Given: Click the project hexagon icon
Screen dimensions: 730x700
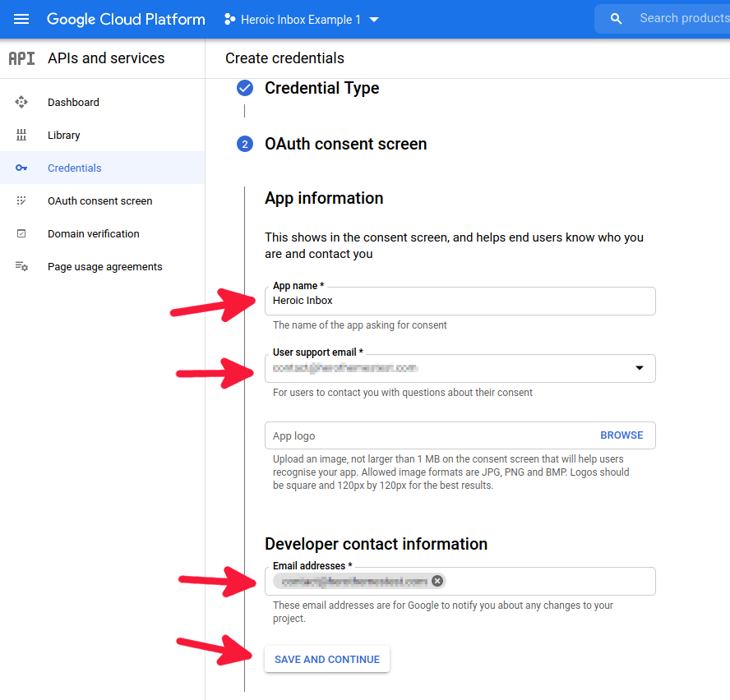Looking at the screenshot, I should coord(229,19).
